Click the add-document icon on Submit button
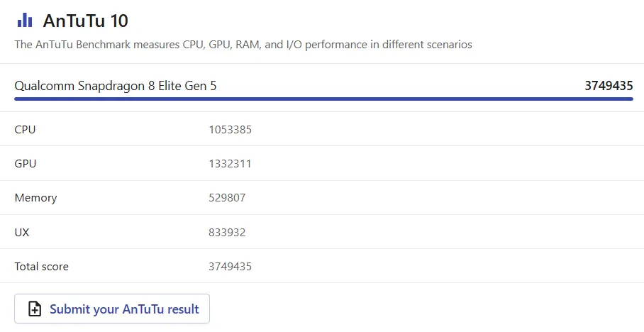The width and height of the screenshot is (644, 332). (34, 309)
